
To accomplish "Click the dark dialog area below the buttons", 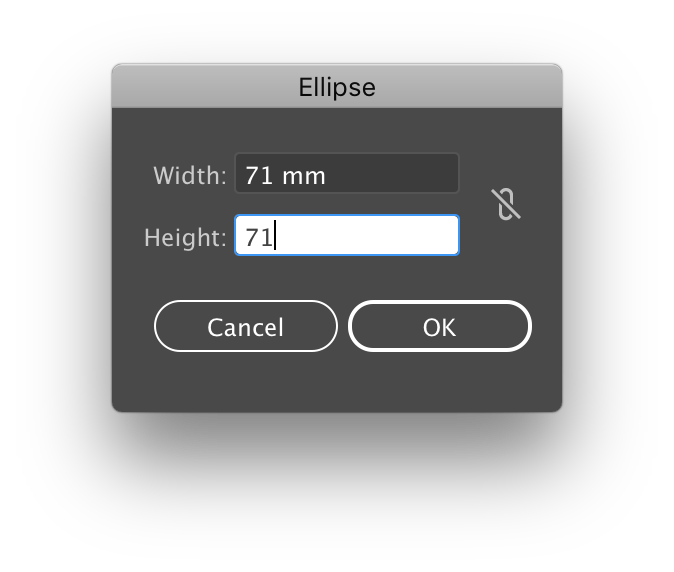I will pos(337,382).
